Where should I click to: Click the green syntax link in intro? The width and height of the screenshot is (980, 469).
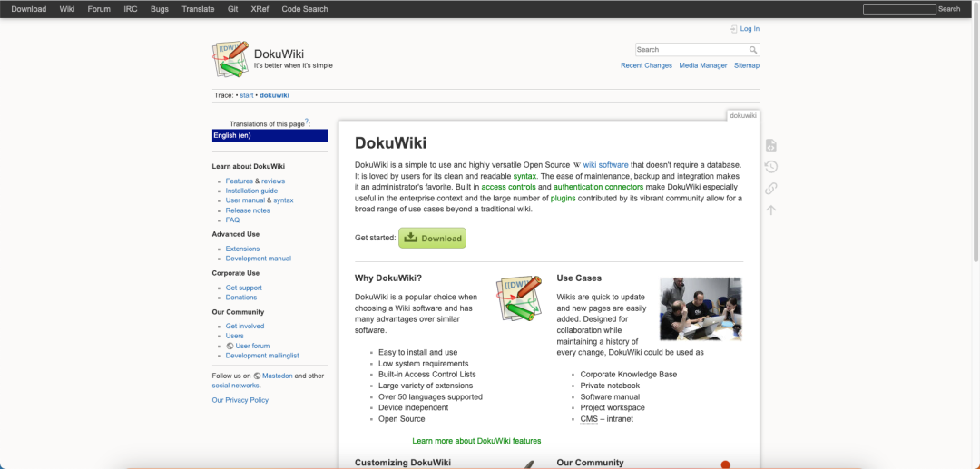(x=525, y=176)
